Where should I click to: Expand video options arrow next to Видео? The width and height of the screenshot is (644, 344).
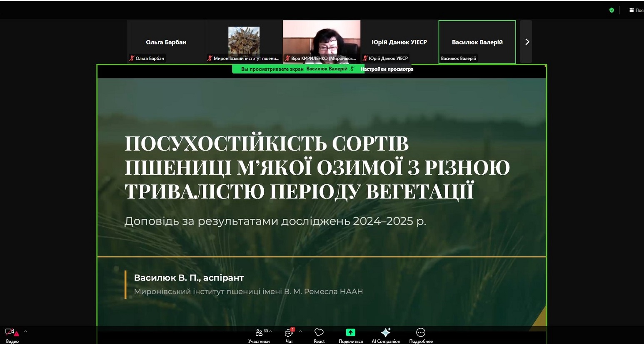25,332
